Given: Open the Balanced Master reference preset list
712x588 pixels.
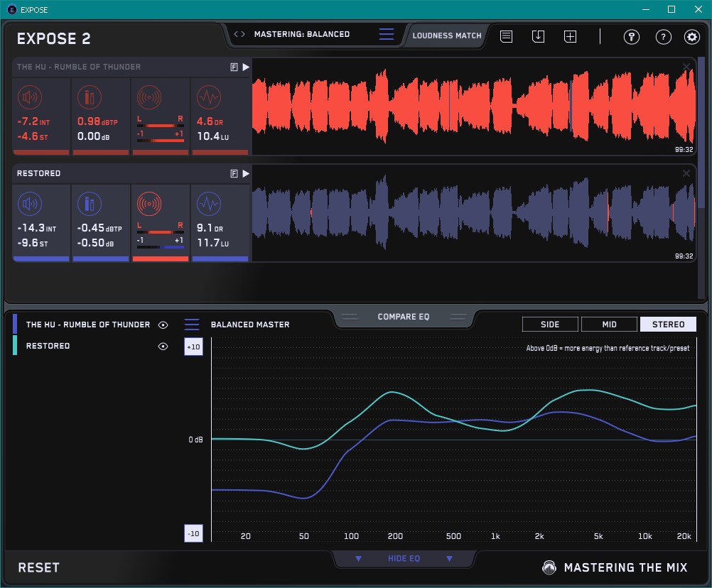Looking at the screenshot, I should pos(192,325).
